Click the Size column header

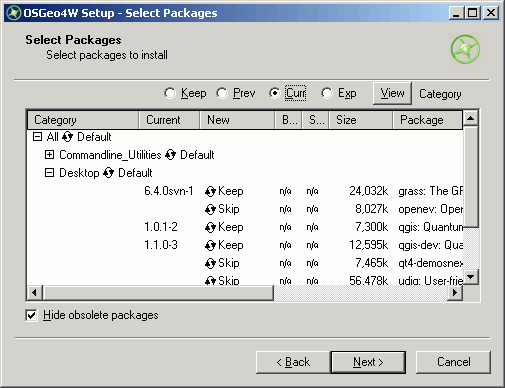361,120
